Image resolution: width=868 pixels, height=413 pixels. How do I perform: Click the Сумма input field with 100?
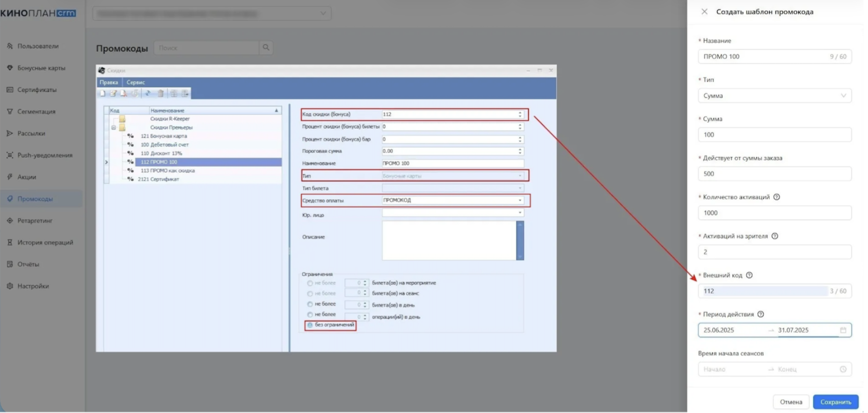pyautogui.click(x=774, y=135)
